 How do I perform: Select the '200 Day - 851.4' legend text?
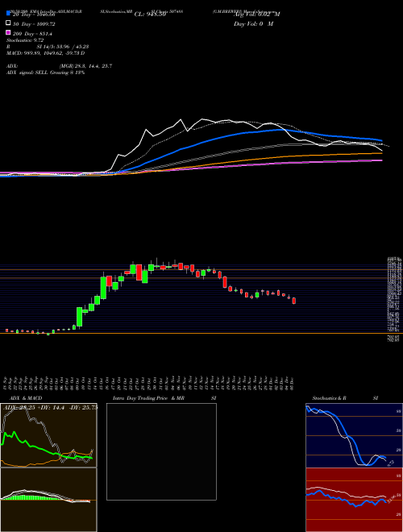32,34
